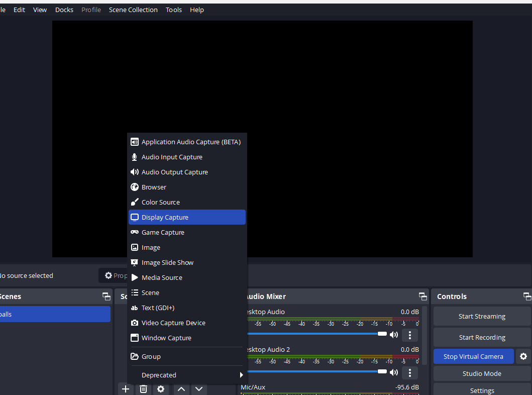532x395 pixels.
Task: Click the 'Audio Output Capture' menu text
Action: coord(175,172)
